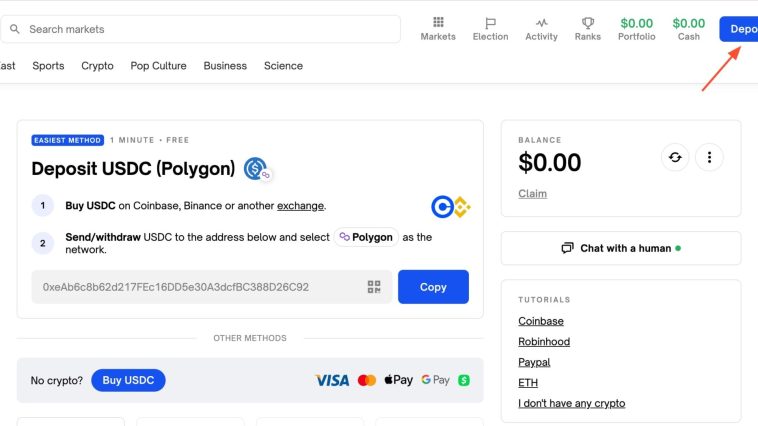Open the Activity pulse icon
The image size is (758, 426).
(x=541, y=23)
